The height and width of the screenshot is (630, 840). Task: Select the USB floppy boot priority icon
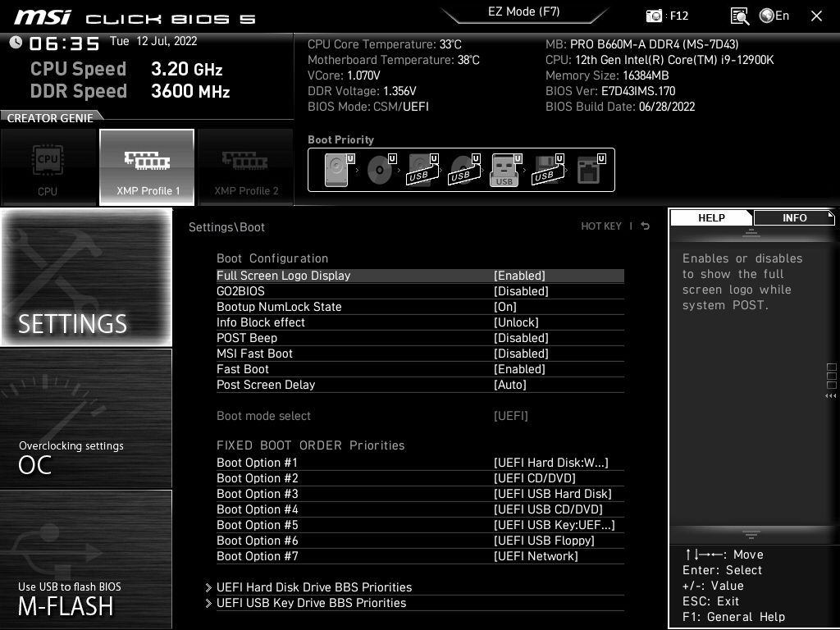coord(548,170)
